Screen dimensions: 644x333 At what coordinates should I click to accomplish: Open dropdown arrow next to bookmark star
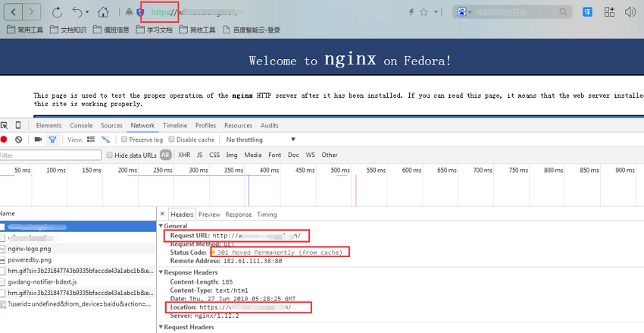[436, 12]
